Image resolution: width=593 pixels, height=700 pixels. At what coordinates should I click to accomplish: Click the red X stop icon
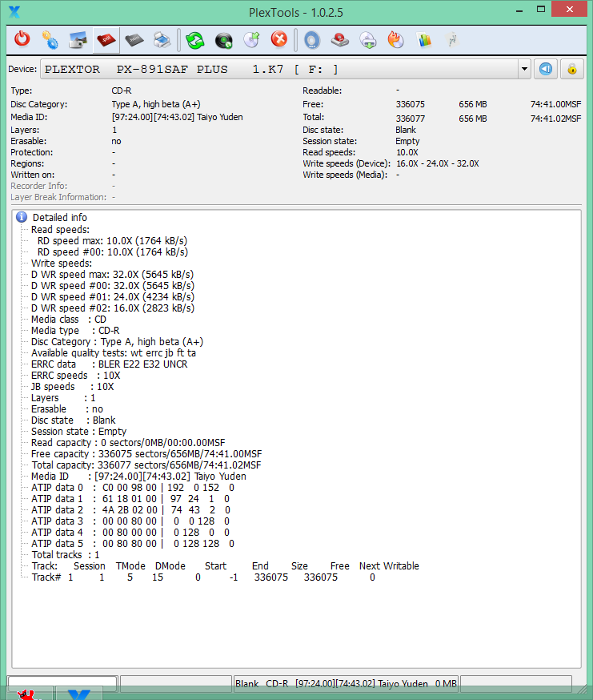[279, 38]
